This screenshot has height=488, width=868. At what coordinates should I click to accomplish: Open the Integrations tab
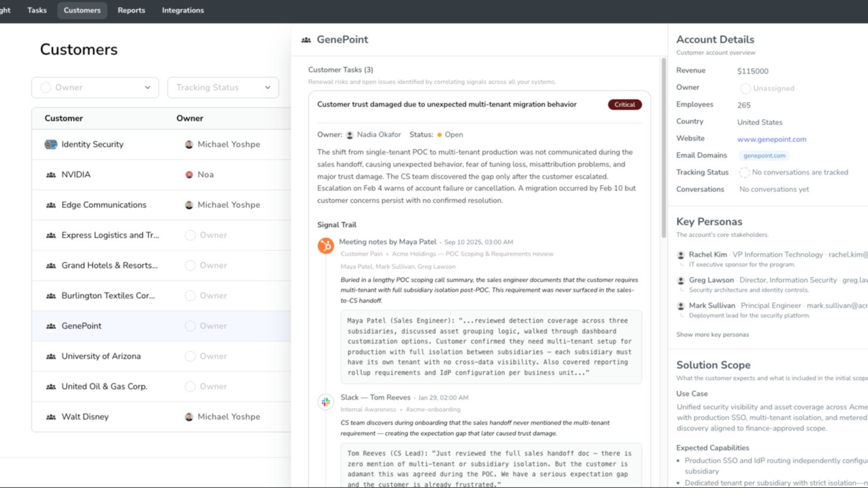tap(183, 10)
